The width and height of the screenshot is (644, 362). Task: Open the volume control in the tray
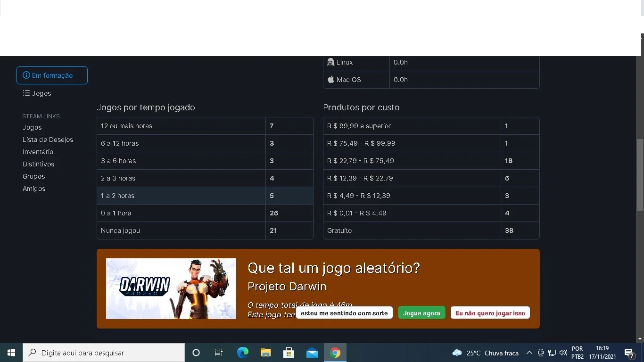click(563, 353)
